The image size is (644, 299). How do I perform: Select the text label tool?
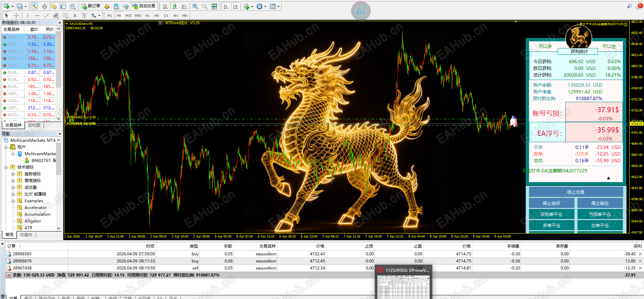(x=84, y=15)
